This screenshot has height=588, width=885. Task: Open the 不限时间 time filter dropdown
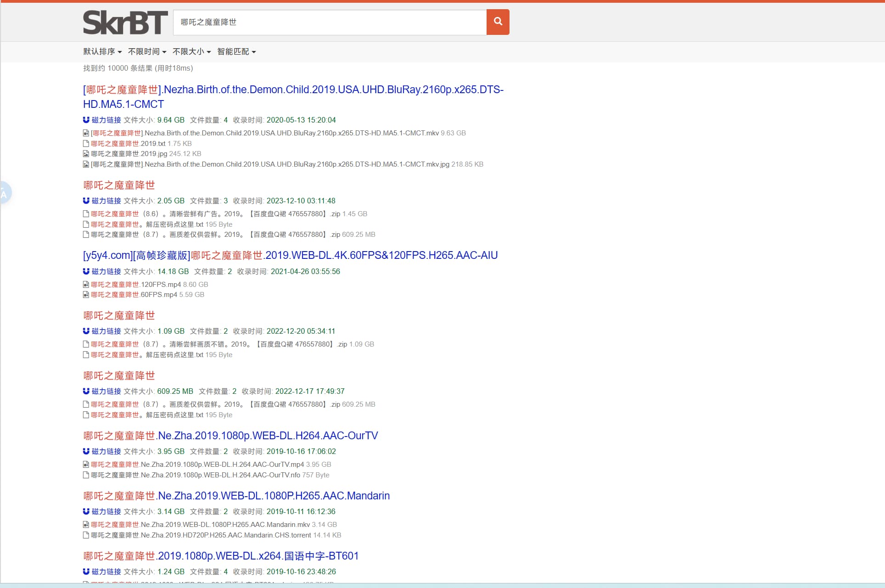[147, 51]
